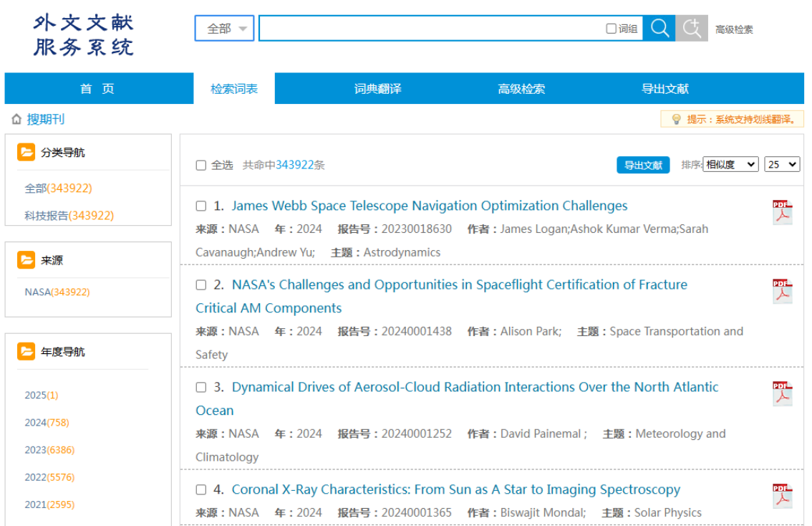
Task: Expand the 相似度 sort order dropdown
Action: pyautogui.click(x=730, y=164)
